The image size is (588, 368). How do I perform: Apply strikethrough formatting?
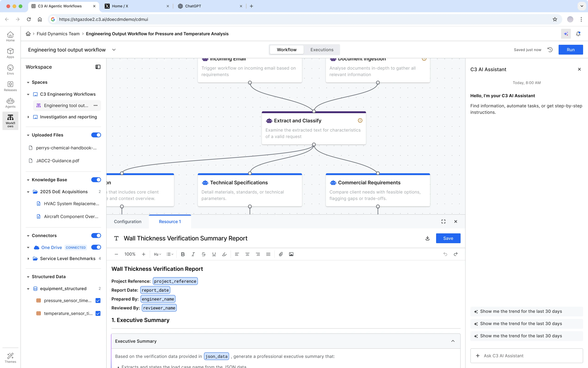(204, 254)
